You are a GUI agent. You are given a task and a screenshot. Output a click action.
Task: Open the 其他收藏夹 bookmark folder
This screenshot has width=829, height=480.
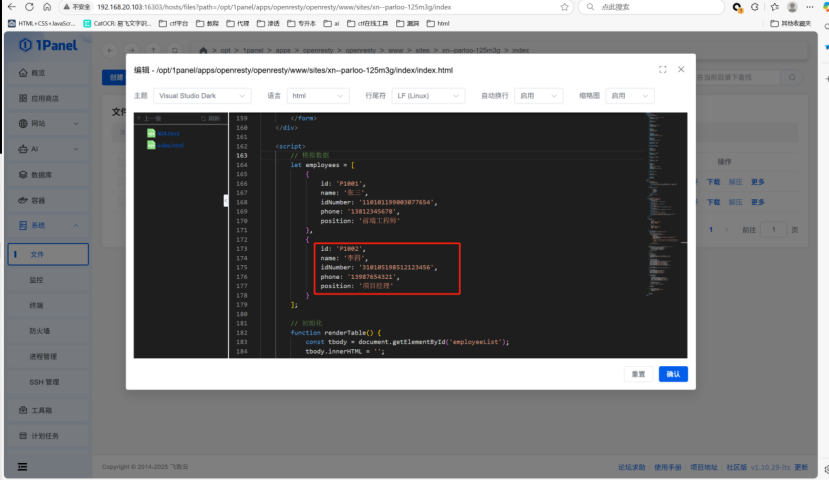point(790,23)
